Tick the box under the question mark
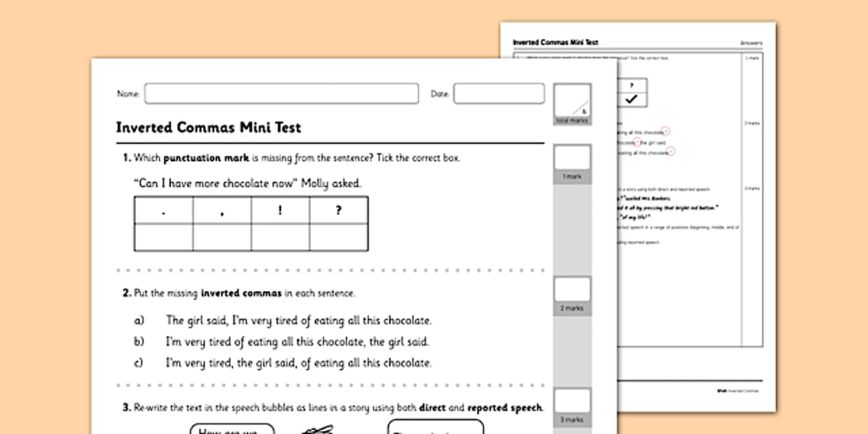Image resolution: width=868 pixels, height=434 pixels. point(338,238)
